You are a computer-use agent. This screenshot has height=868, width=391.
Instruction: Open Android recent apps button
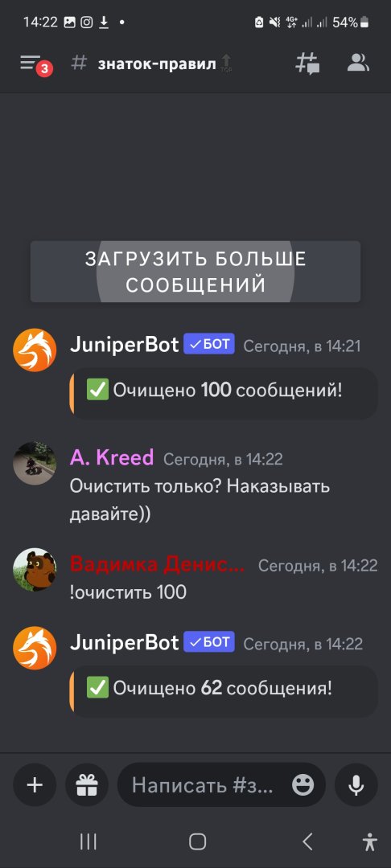click(88, 841)
